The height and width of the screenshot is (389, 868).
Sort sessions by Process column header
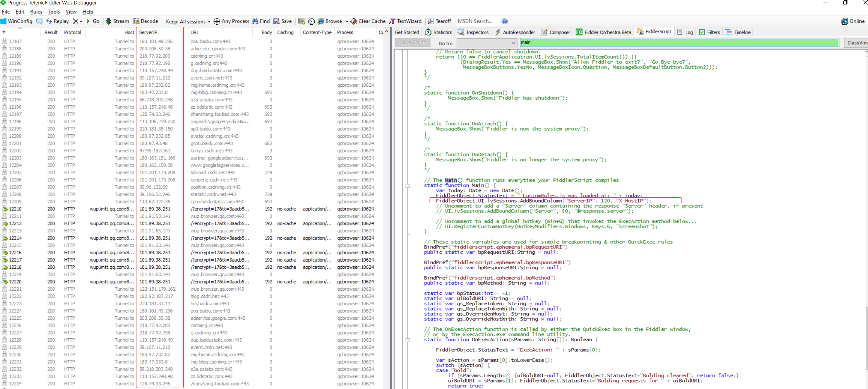[x=355, y=32]
